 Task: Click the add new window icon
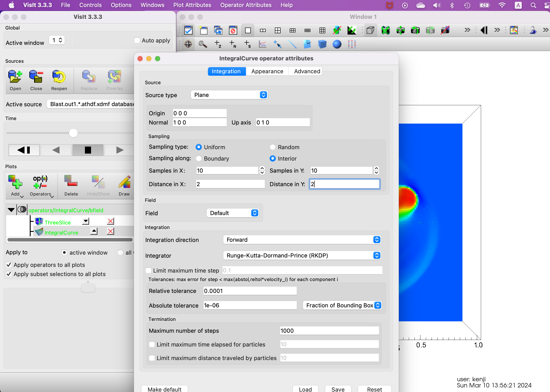pyautogui.click(x=203, y=30)
